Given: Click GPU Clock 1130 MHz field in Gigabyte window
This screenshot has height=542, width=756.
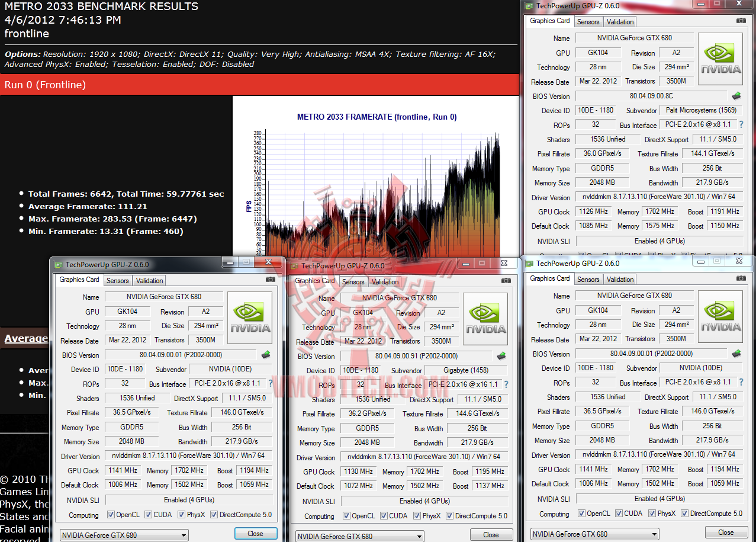Looking at the screenshot, I should click(x=358, y=472).
